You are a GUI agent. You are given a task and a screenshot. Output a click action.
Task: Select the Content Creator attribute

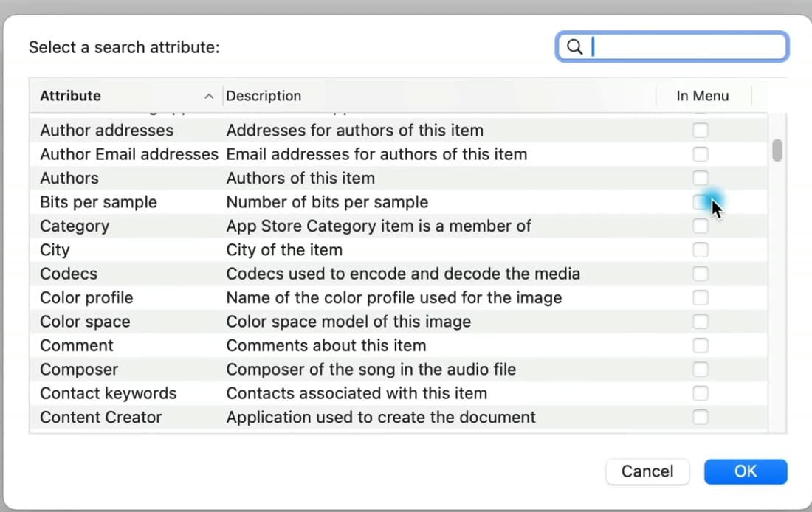tap(399, 418)
